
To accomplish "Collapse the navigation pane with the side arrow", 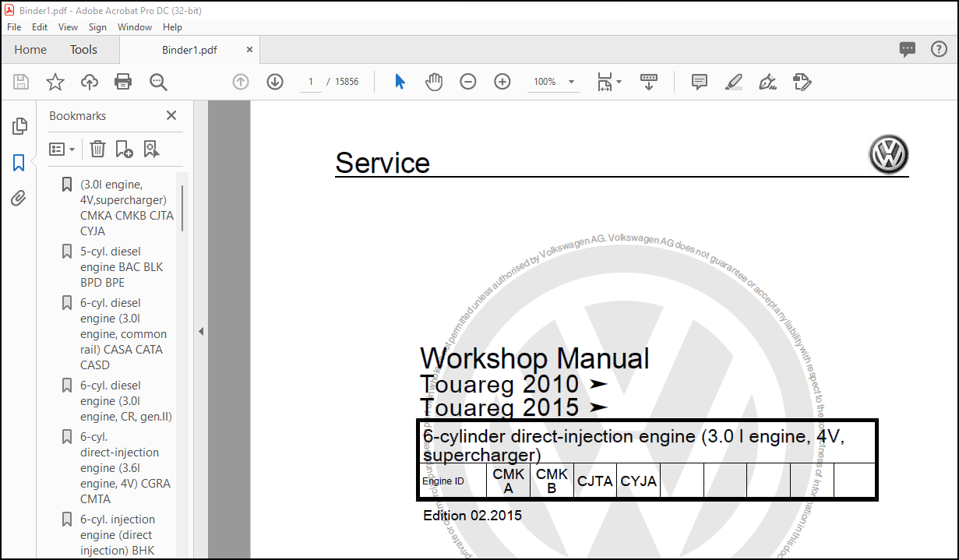I will coord(200,331).
